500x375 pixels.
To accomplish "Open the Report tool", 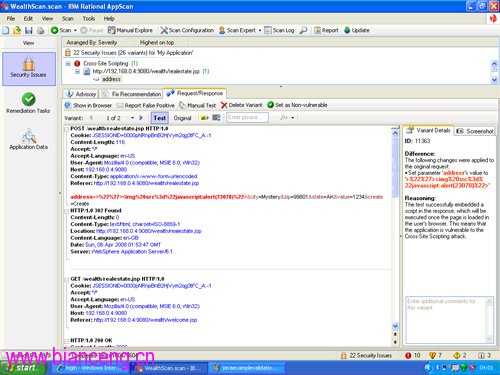I will [326, 30].
